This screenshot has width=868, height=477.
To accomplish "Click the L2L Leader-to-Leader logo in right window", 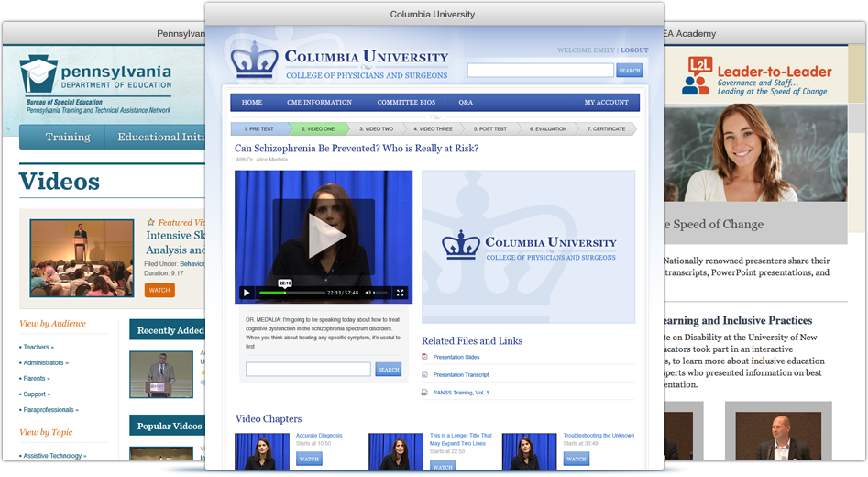I will click(757, 76).
